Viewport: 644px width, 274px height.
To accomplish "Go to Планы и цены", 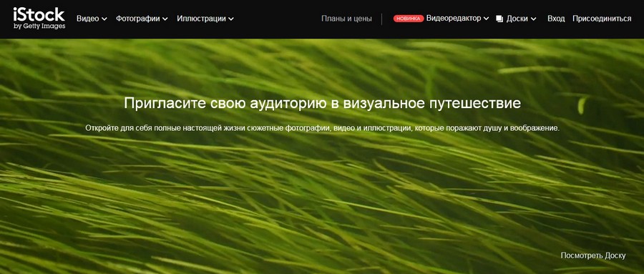I will pyautogui.click(x=346, y=19).
